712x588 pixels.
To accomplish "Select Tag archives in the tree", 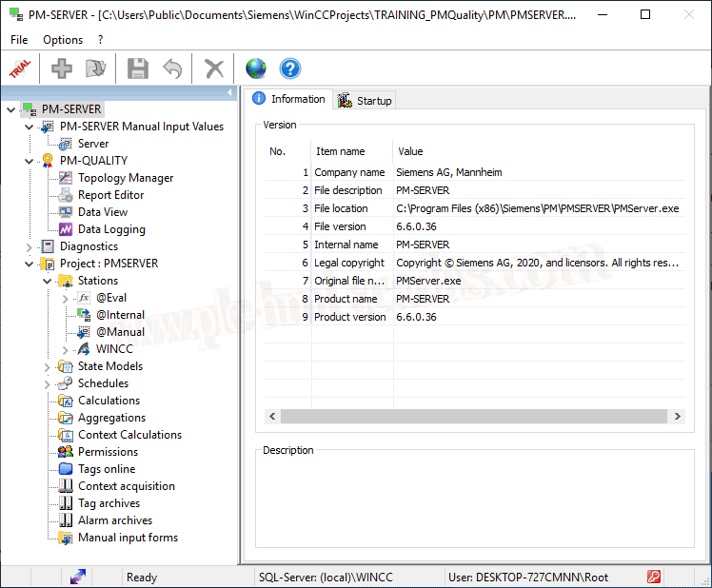I will tap(109, 503).
